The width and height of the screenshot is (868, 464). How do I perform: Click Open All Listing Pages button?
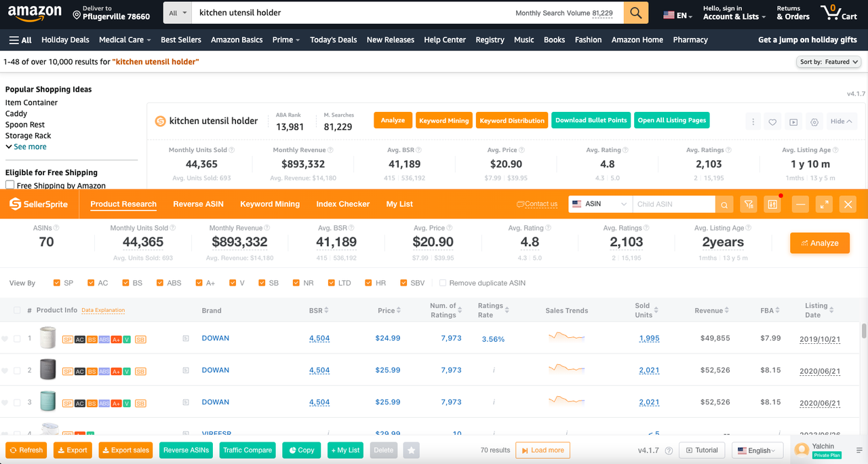pyautogui.click(x=672, y=120)
